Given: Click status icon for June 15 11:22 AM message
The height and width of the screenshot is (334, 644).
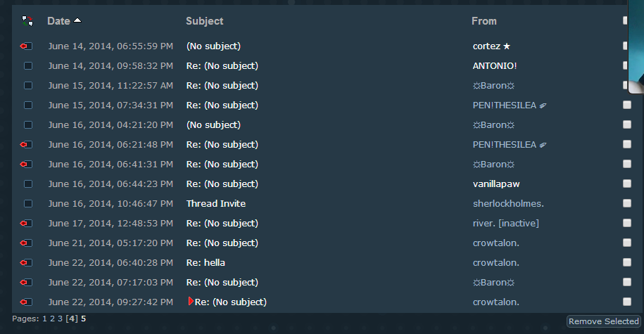Looking at the screenshot, I should coord(28,86).
